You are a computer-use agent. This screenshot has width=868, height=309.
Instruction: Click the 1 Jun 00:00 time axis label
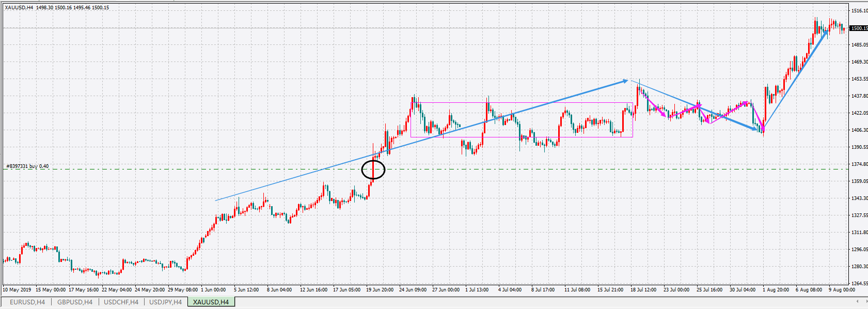coord(213,290)
